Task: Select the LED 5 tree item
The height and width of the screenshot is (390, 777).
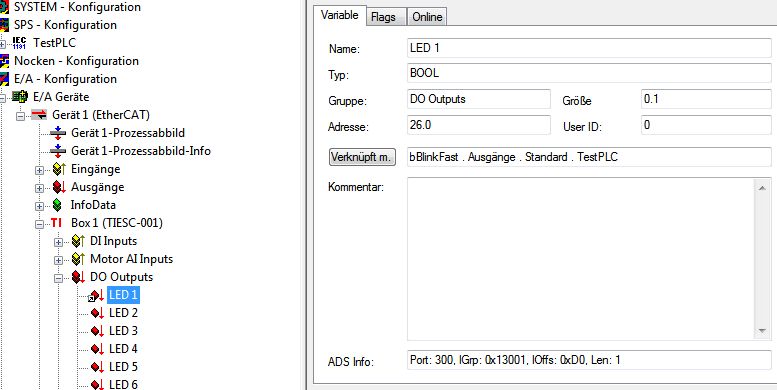Action: (123, 367)
